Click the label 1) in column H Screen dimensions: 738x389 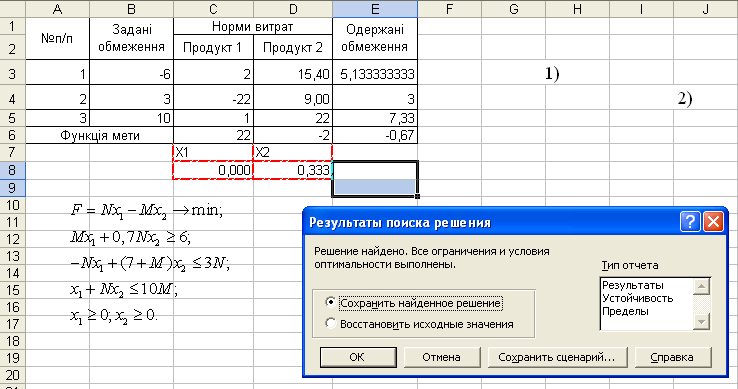click(x=552, y=73)
